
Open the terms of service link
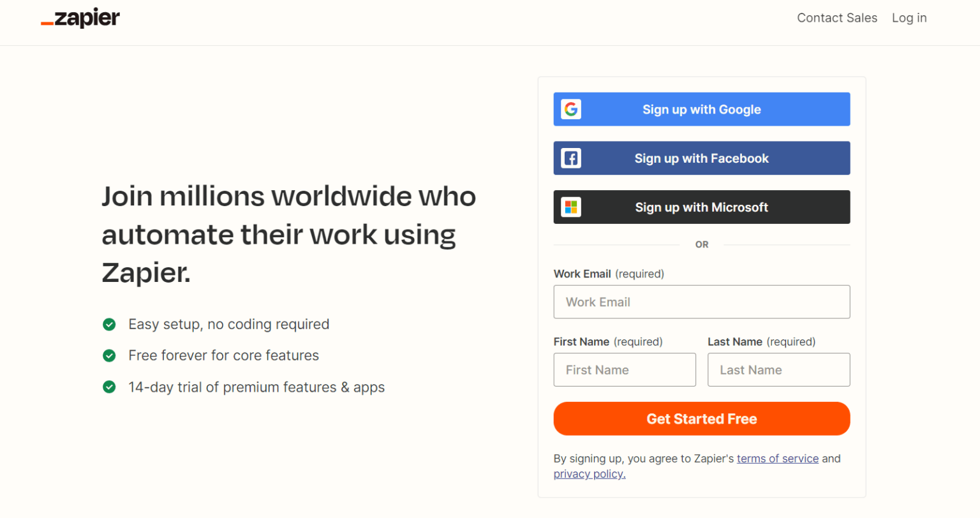click(777, 458)
